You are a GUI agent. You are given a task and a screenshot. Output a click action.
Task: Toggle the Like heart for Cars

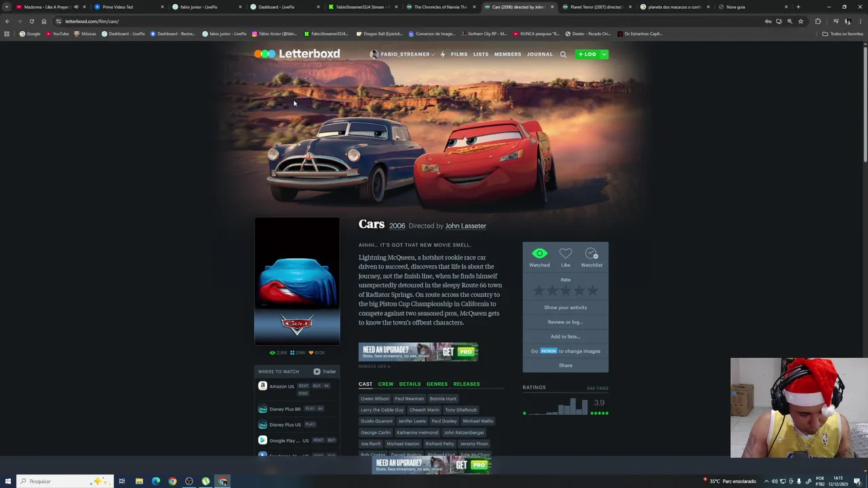click(x=566, y=253)
